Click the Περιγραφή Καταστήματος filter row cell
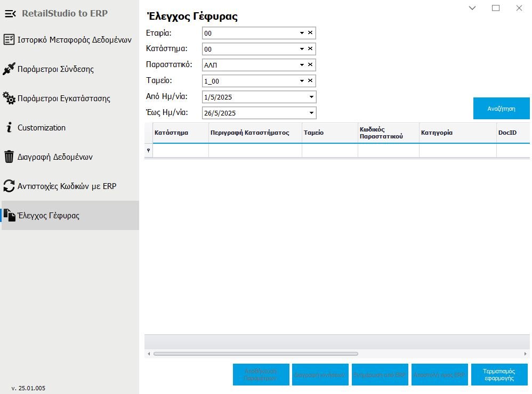532x394 pixels. coord(255,151)
